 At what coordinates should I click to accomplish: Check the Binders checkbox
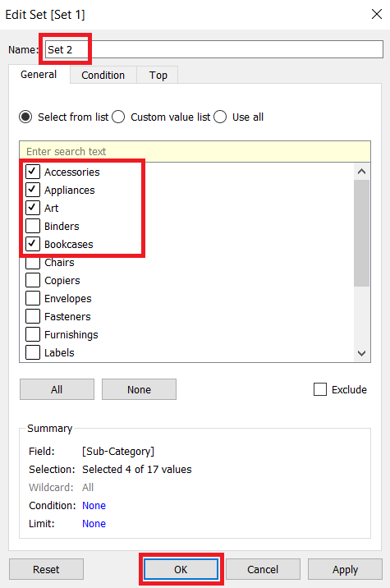pyautogui.click(x=33, y=226)
